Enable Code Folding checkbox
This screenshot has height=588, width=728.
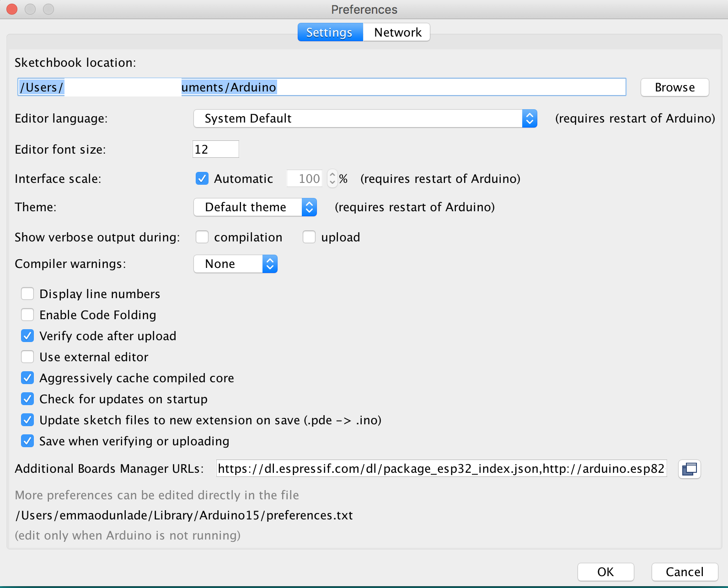(27, 315)
